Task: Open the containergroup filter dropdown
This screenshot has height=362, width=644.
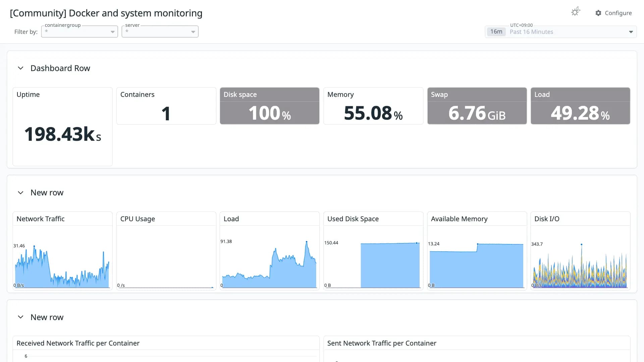Action: 79,32
